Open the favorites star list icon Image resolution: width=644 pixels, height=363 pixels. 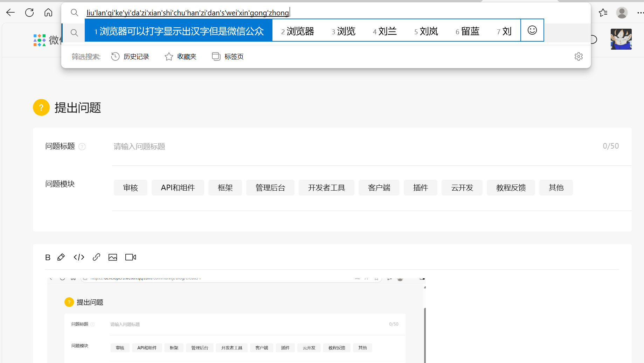(603, 13)
